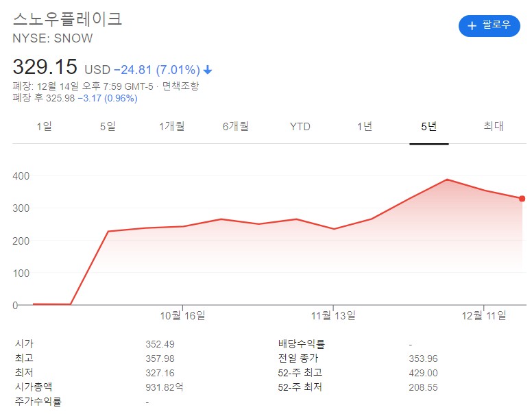Click the 52-주 최고 value 429.00

tap(424, 373)
